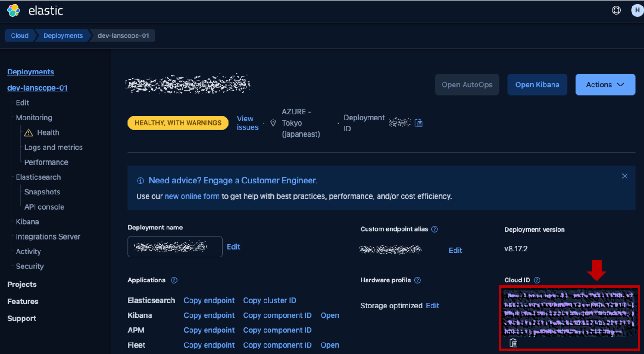Click the help icon next to Cloud ID
644x354 pixels.
point(537,280)
